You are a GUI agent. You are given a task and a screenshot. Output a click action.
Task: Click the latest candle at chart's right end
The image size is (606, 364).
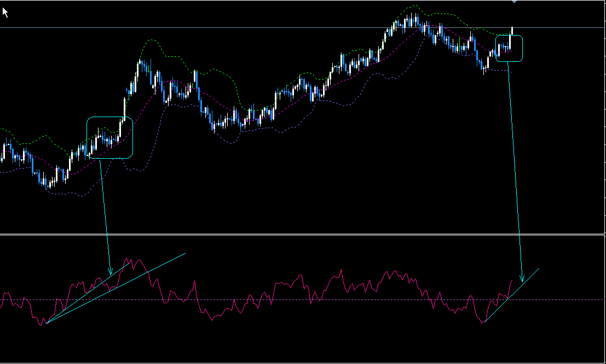(512, 31)
